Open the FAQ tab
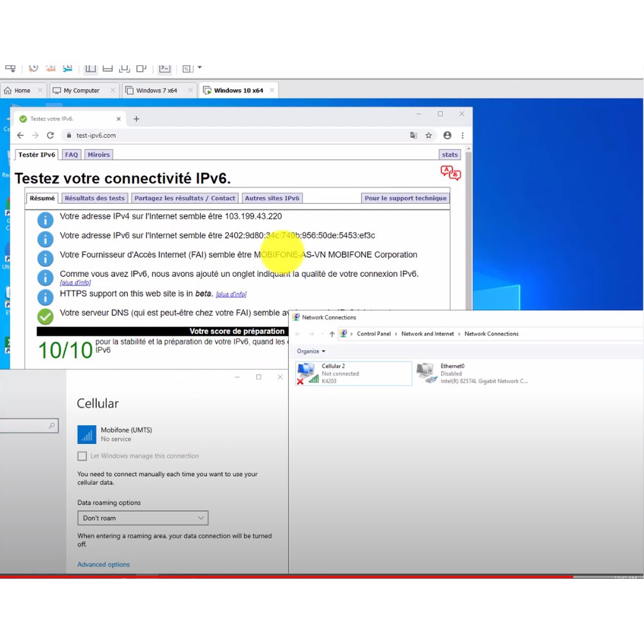Screen dimensions: 644x644 click(x=72, y=155)
